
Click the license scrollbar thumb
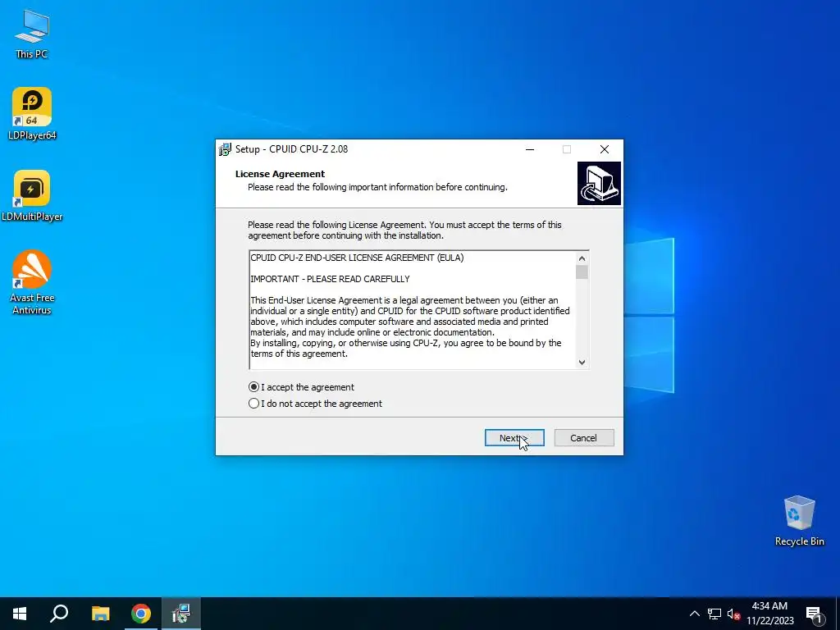582,272
